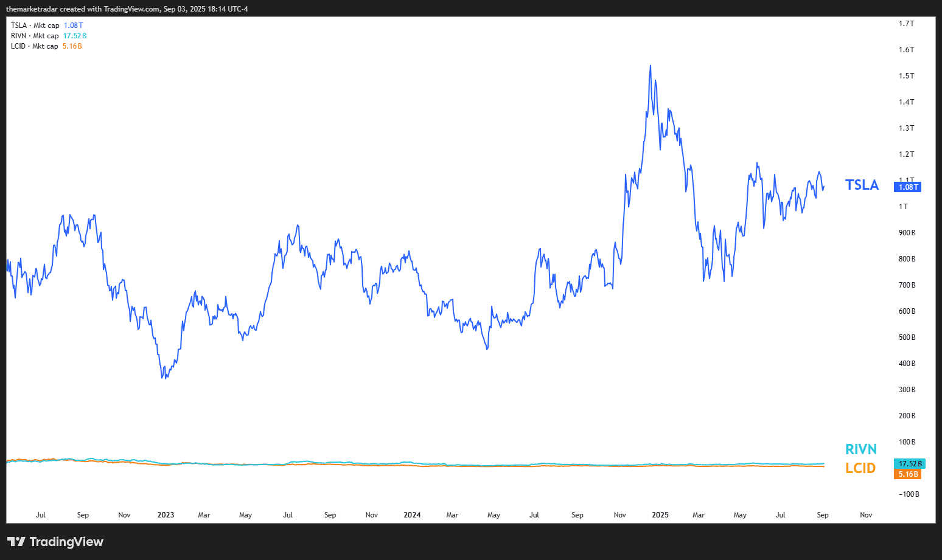The height and width of the screenshot is (560, 942).
Task: Click the large RIVN label on chart
Action: coord(860,449)
